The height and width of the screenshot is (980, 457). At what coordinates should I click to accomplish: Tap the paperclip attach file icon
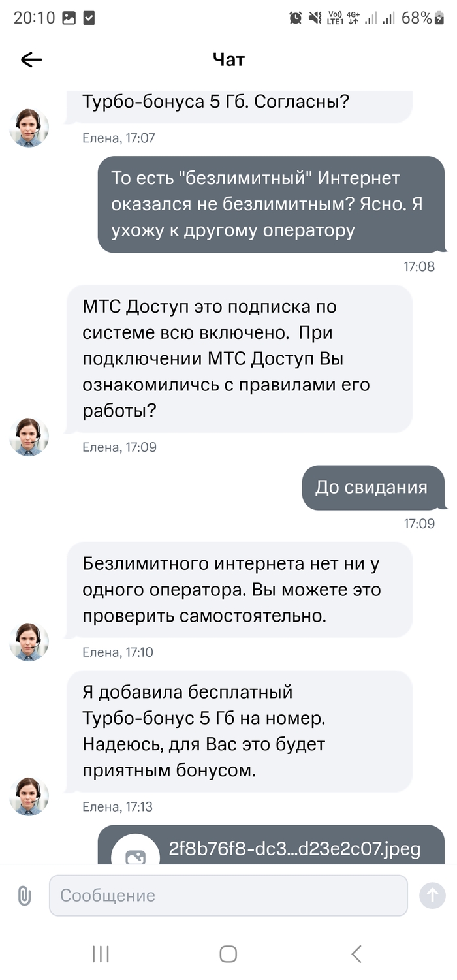point(24,895)
